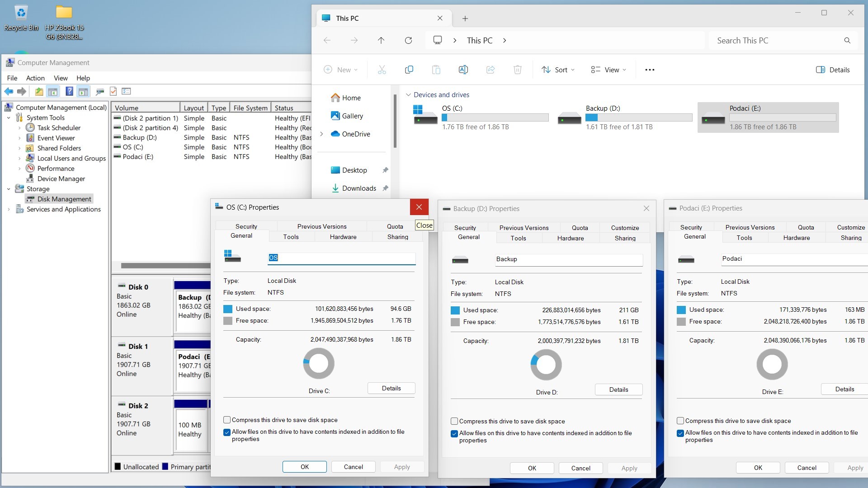868x488 pixels.
Task: Click the OS (C:) usage bar in This PC
Action: click(x=495, y=117)
